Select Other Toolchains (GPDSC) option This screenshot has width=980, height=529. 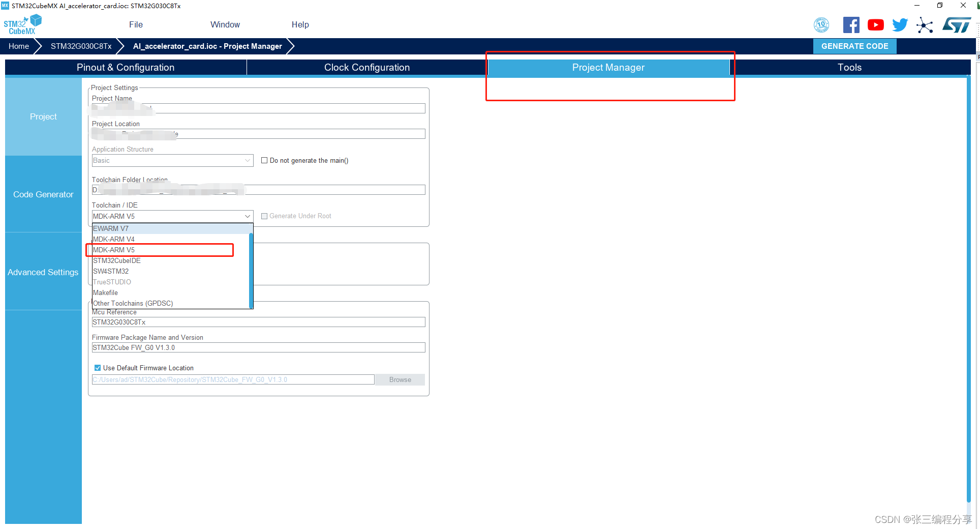[x=170, y=304]
